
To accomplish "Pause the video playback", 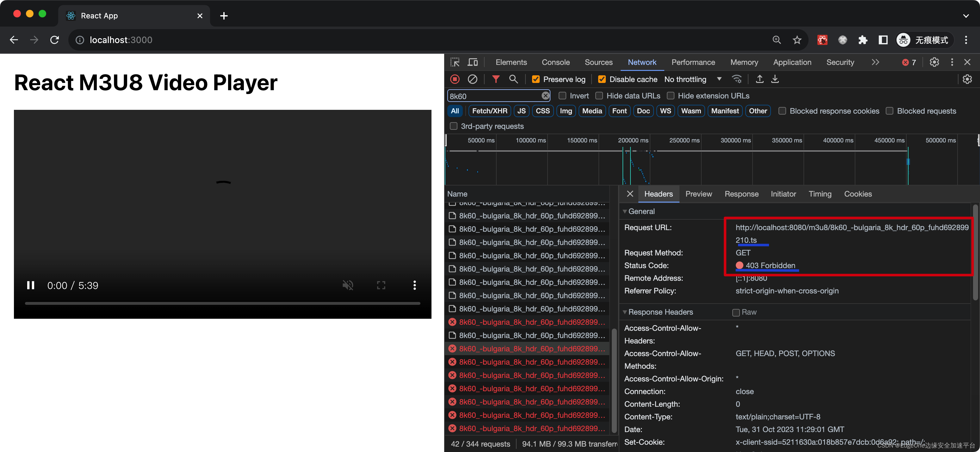I will (x=31, y=285).
